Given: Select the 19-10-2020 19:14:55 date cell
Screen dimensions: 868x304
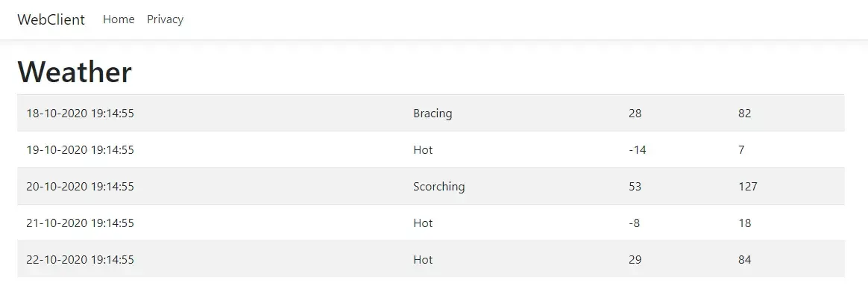Looking at the screenshot, I should 80,150.
